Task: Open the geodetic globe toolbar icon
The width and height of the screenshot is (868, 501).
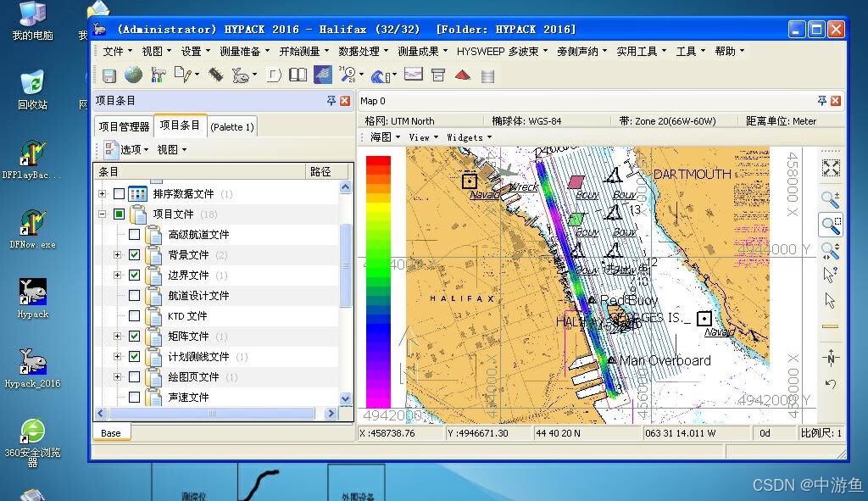Action: [133, 75]
